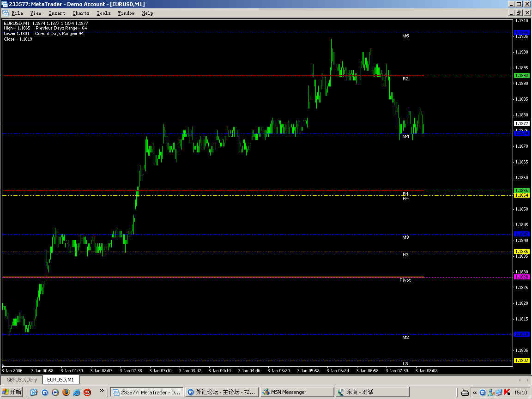532x399 pixels.
Task: Switch to the GBPUSD,Daily chart tab
Action: click(x=21, y=380)
